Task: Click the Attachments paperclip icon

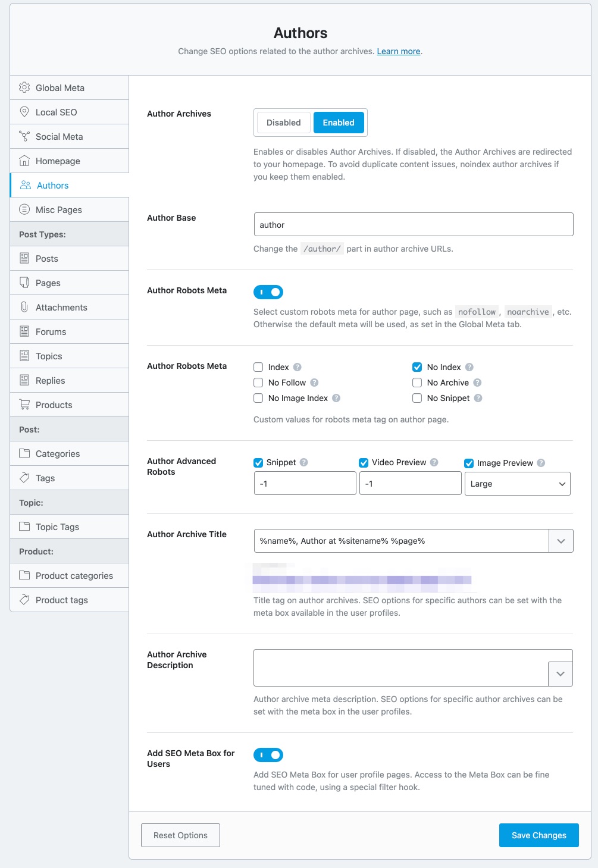Action: pyautogui.click(x=24, y=307)
